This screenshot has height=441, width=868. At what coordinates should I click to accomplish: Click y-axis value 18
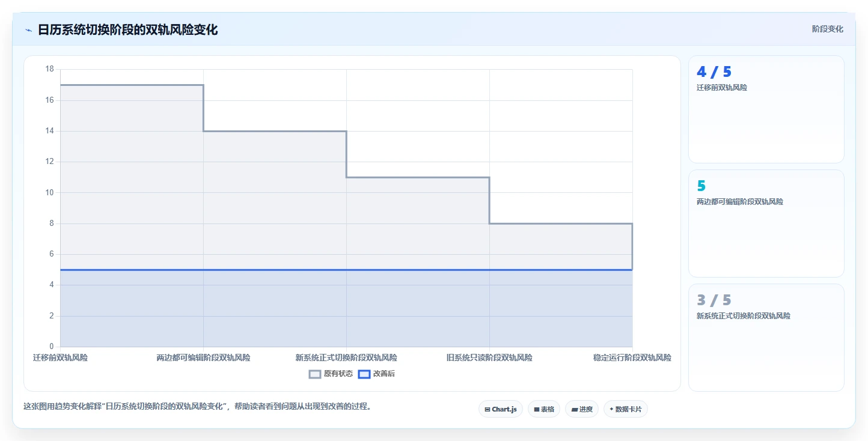coord(49,69)
